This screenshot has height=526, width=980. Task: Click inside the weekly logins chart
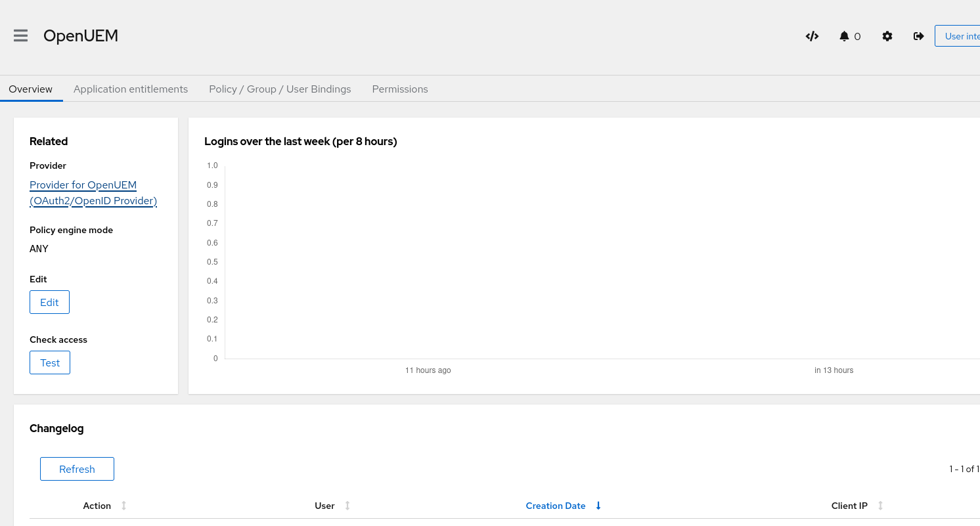coord(591,263)
